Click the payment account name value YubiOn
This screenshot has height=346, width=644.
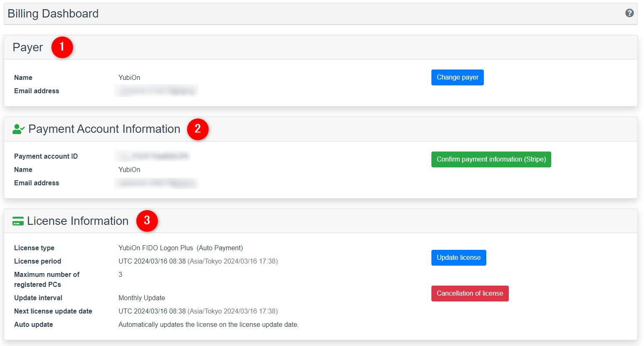tap(129, 170)
